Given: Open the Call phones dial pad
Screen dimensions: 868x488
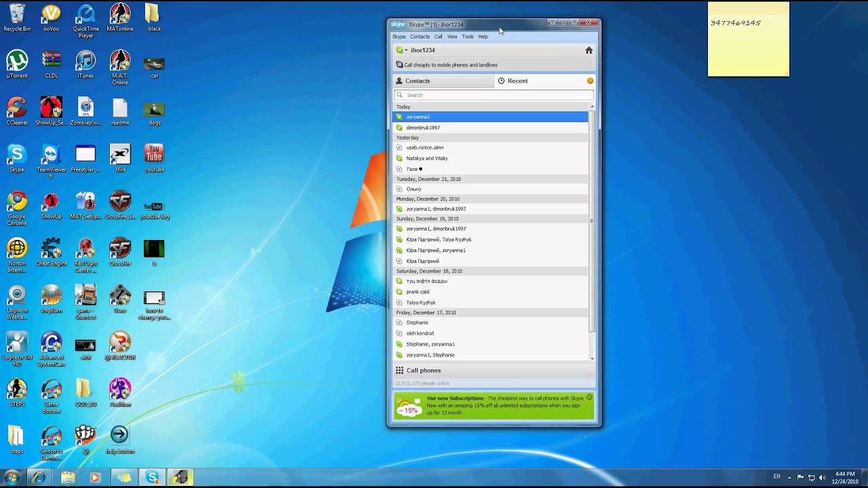Looking at the screenshot, I should [494, 371].
